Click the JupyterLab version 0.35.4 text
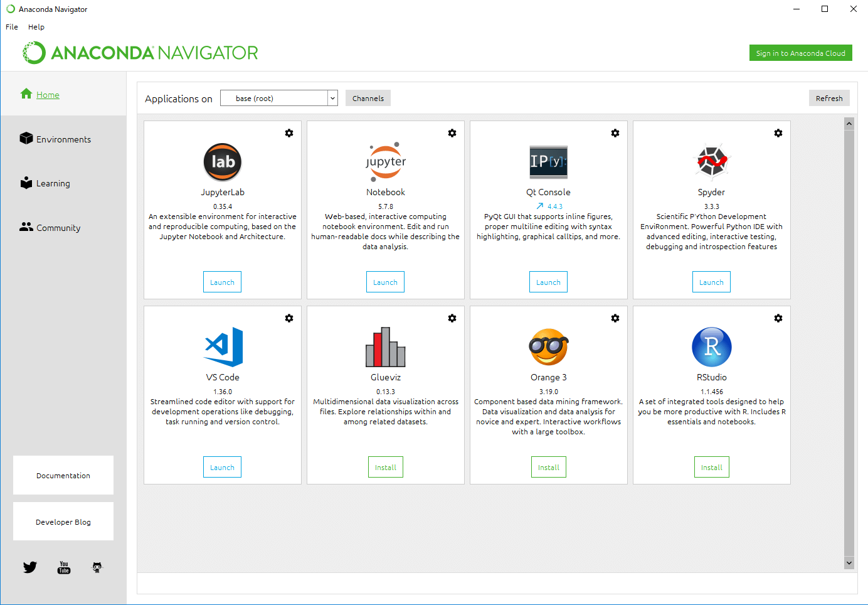 [x=223, y=206]
